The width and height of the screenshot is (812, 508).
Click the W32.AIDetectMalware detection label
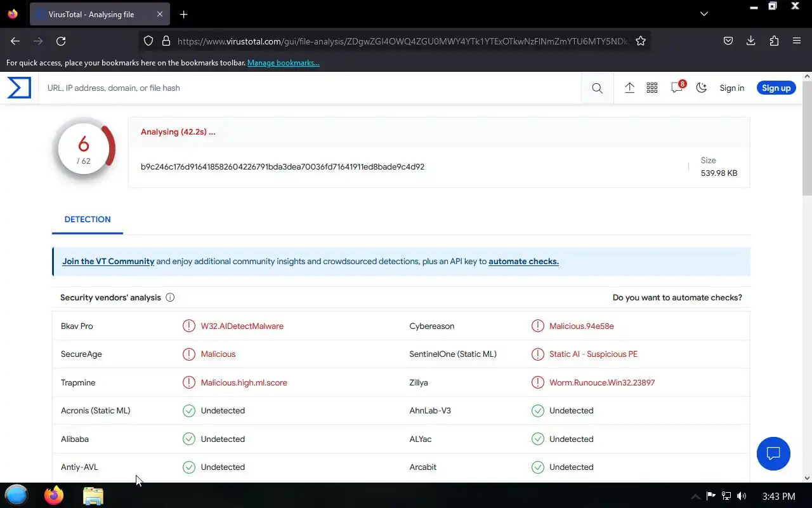(x=242, y=326)
